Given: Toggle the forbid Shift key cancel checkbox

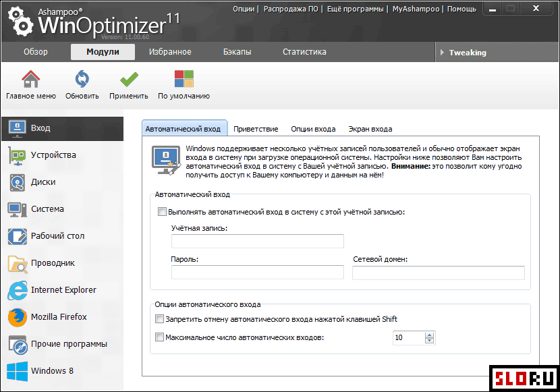Looking at the screenshot, I should coord(159,319).
